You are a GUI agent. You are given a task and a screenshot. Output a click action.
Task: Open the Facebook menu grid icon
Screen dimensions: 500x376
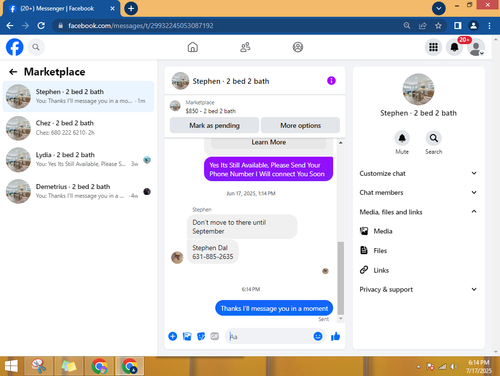click(x=433, y=47)
